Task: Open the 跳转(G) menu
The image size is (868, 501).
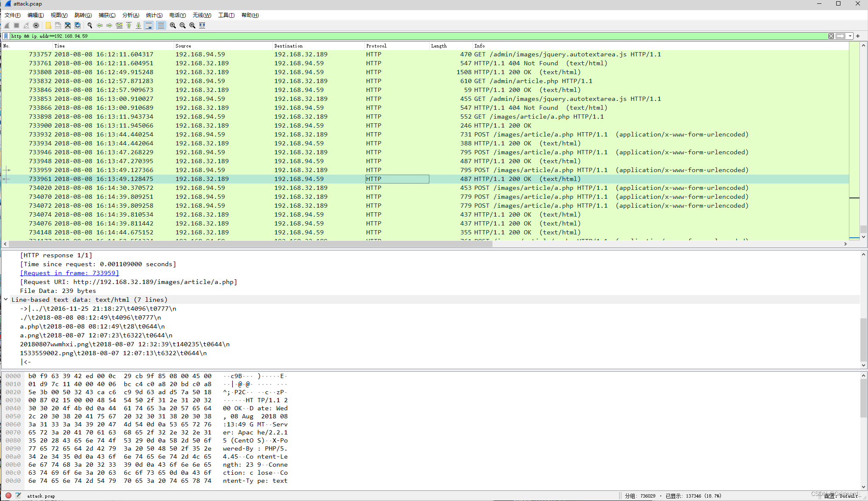Action: 83,15
